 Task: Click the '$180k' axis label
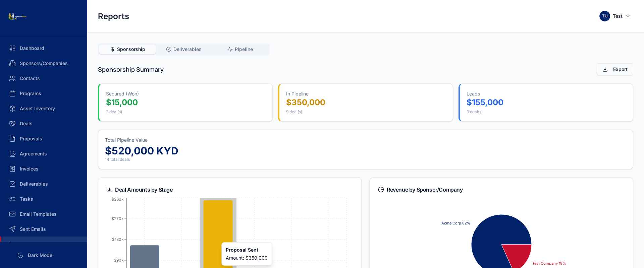(118, 240)
